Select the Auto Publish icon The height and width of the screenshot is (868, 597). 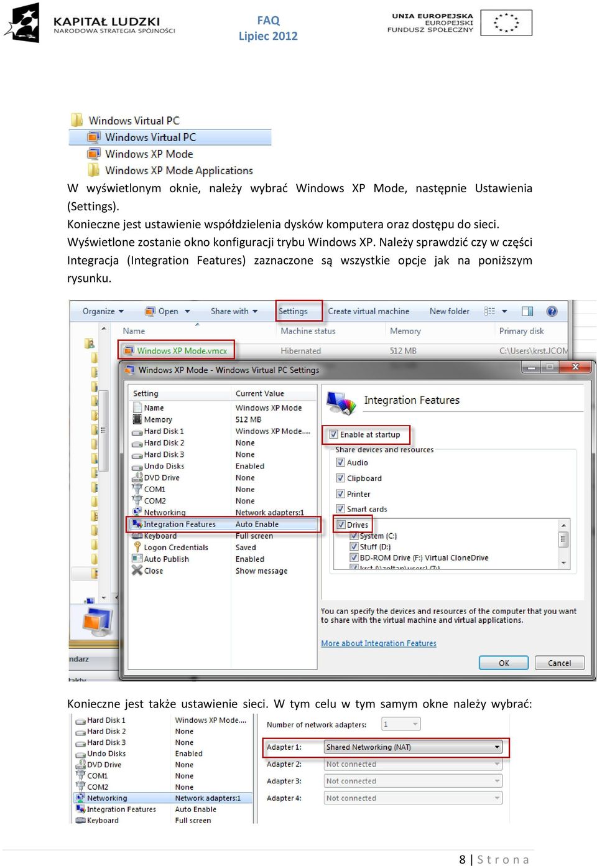137,559
